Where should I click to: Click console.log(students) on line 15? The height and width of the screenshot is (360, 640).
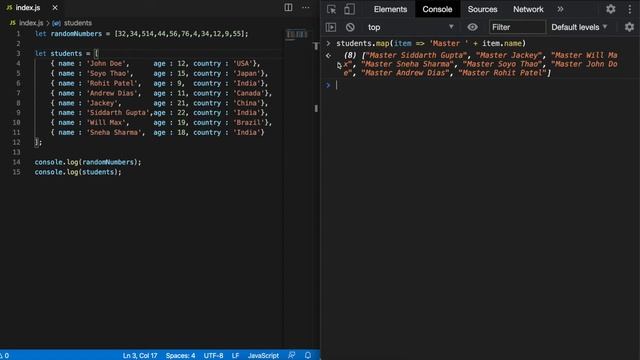coord(78,172)
